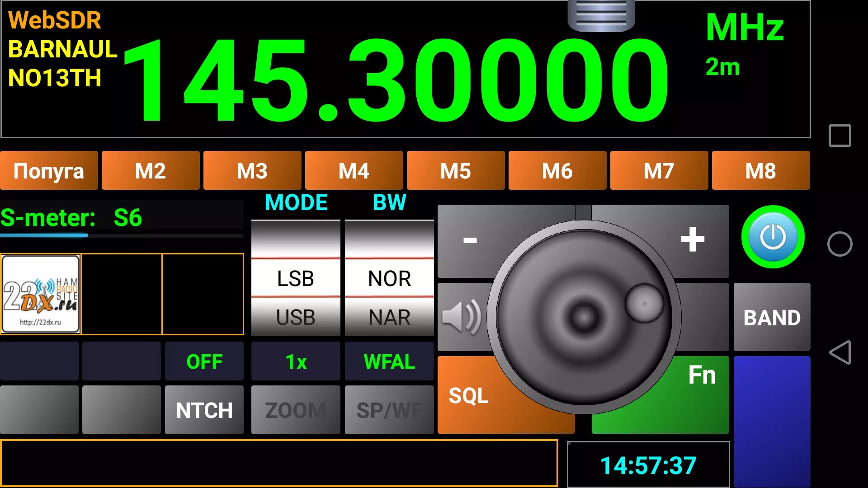Toggle the SQL squelch button
This screenshot has height=488, width=868.
468,396
